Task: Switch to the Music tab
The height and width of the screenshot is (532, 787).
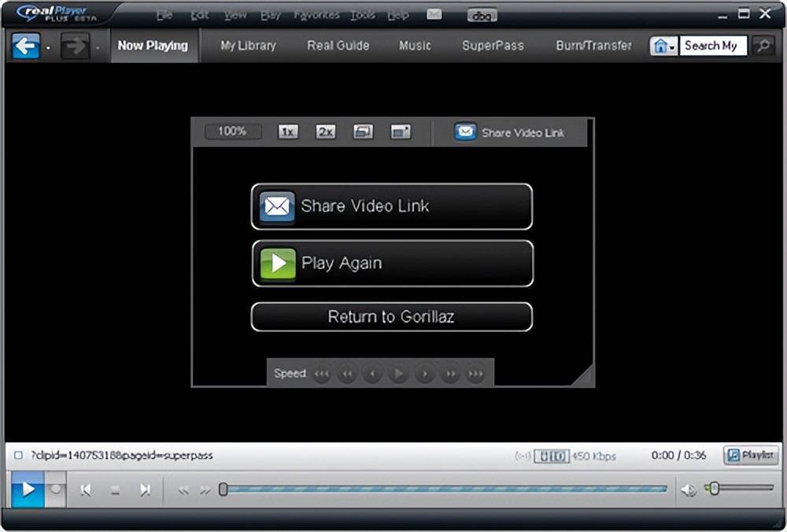Action: (415, 46)
